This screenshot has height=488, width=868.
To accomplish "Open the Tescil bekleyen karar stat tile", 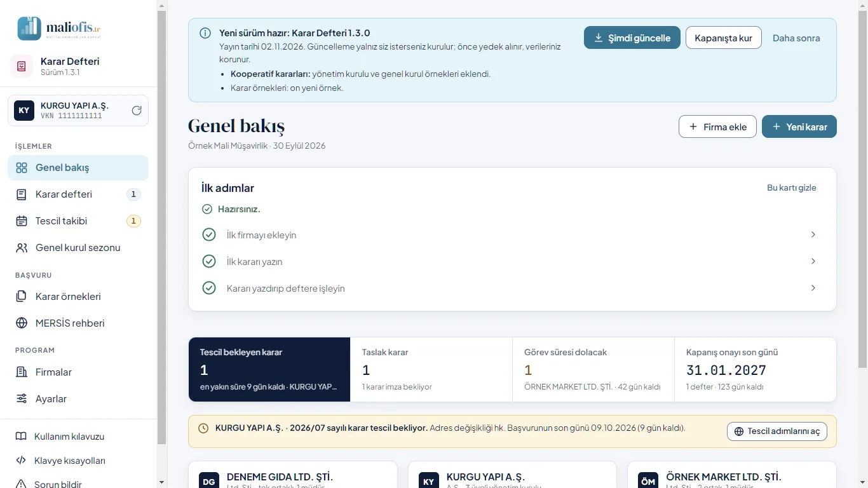I will click(269, 369).
